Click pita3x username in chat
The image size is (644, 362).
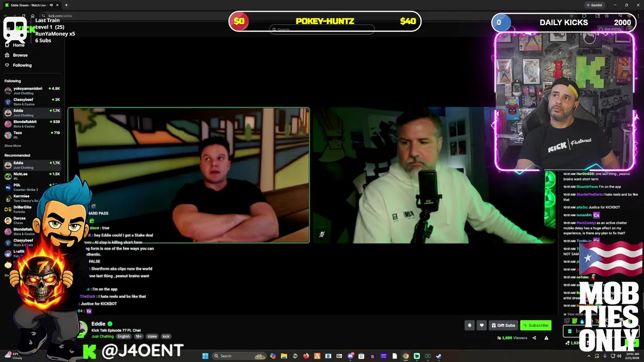point(582,207)
